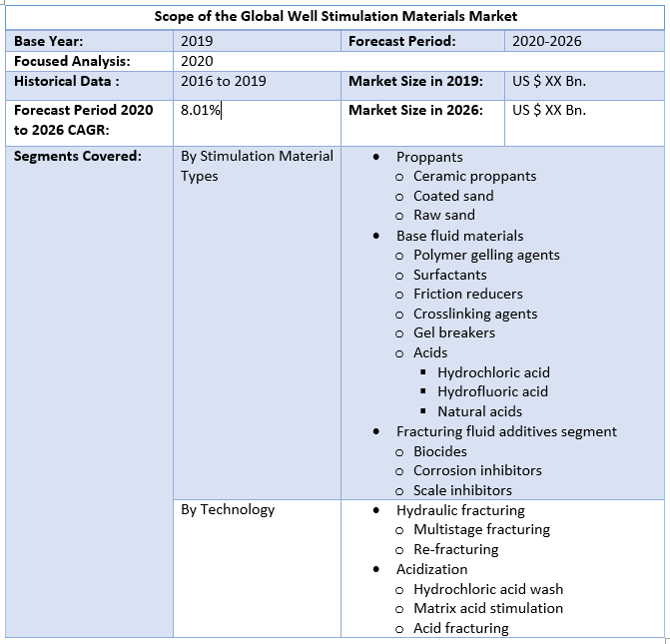Select the Matrix acid stimulation item
Viewport: 670px width, 644px height.
487,608
